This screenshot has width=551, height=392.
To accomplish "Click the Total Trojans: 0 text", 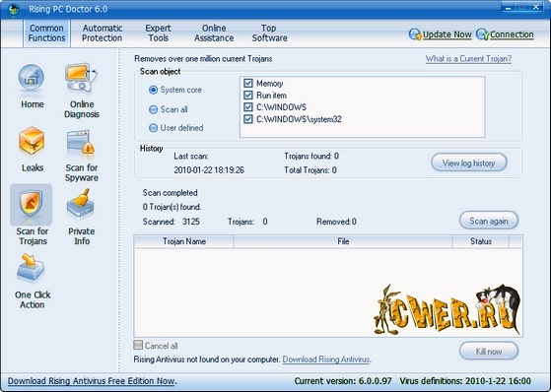I will click(310, 170).
